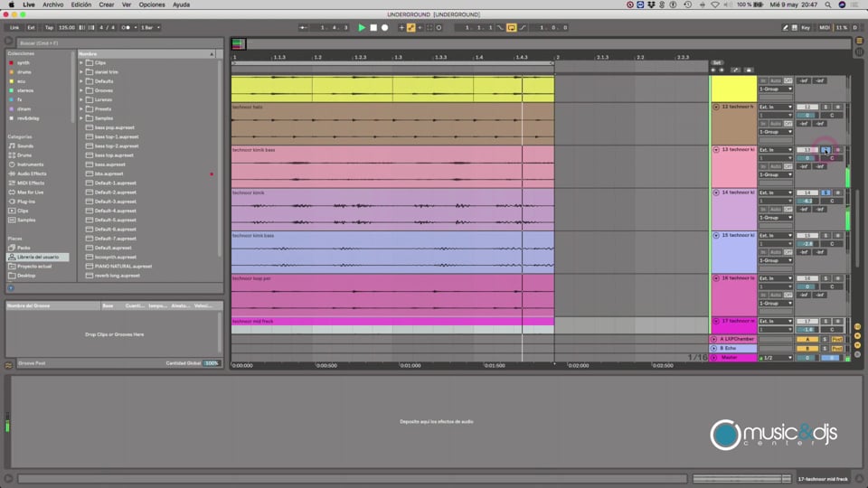The image size is (868, 488).
Task: Toggle the metronome button next to 4/4
Action: tap(126, 27)
